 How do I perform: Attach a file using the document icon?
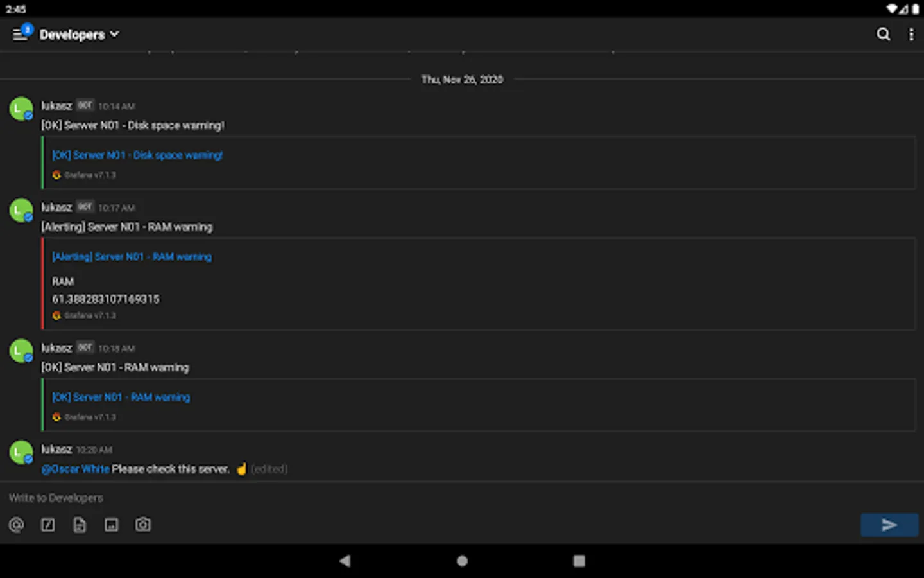point(80,525)
